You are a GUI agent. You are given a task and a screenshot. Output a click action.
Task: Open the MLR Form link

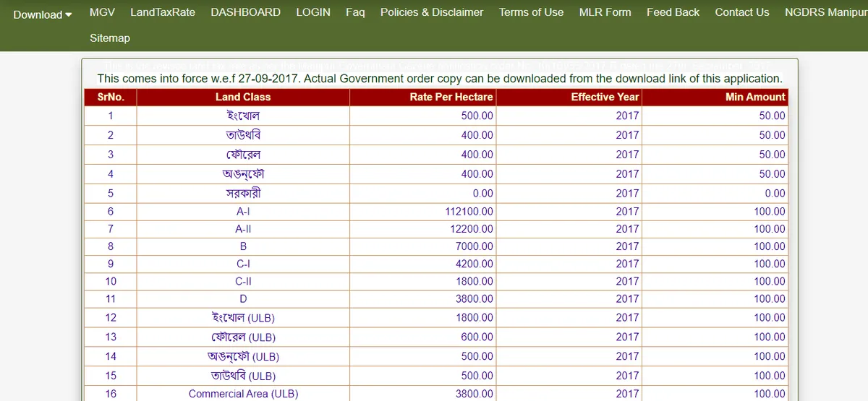coord(605,12)
